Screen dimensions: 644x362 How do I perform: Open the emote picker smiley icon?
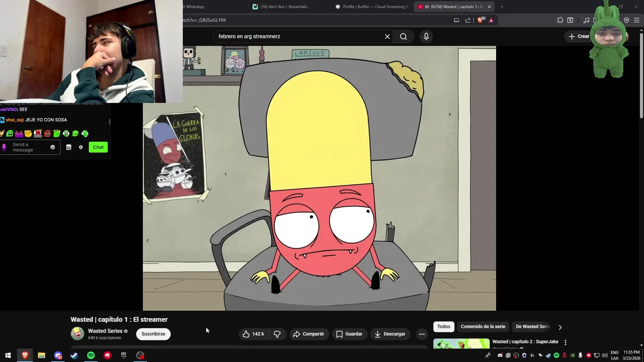(x=52, y=147)
